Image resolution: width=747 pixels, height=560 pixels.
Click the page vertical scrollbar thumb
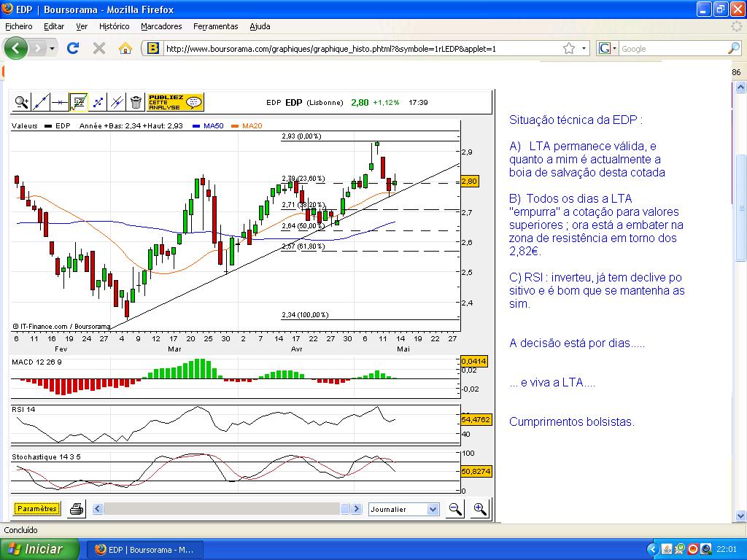pyautogui.click(x=741, y=207)
